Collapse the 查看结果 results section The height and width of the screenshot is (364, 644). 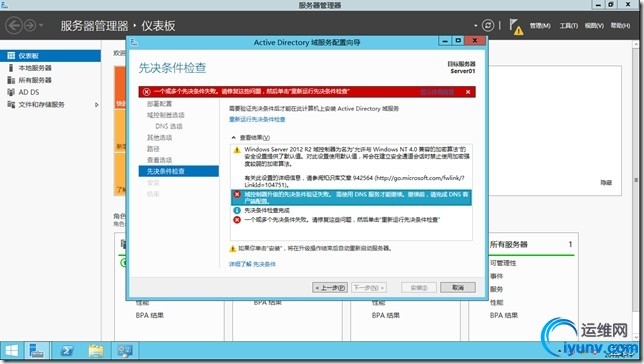coord(233,138)
